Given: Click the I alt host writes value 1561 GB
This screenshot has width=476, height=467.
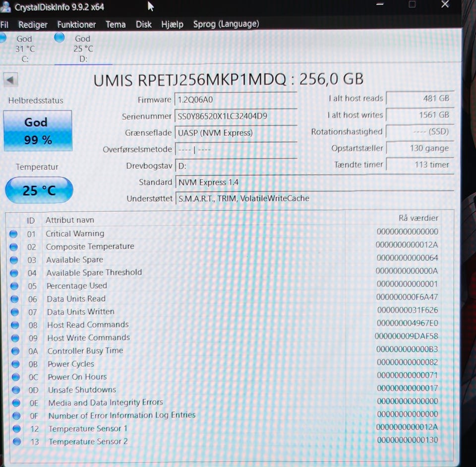Looking at the screenshot, I should 420,115.
